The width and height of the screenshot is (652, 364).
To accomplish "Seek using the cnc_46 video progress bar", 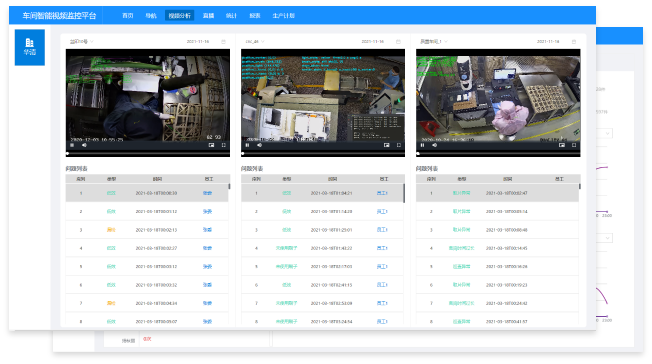I will coord(323,154).
